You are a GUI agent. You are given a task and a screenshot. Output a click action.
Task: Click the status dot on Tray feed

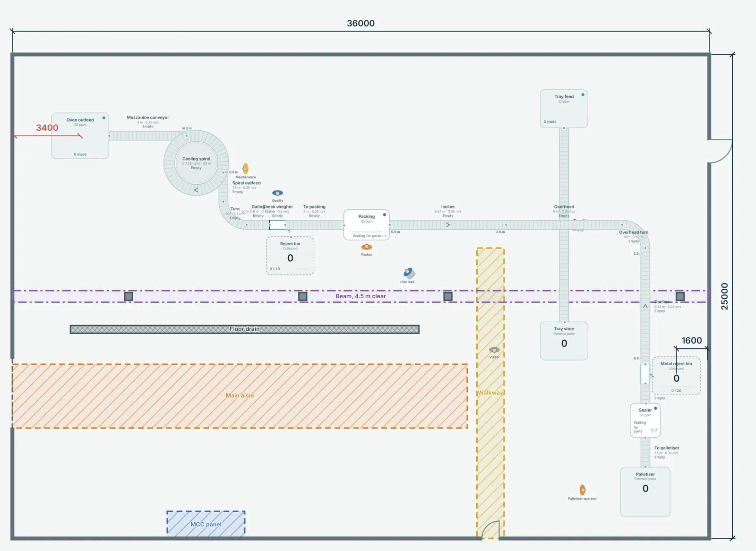(583, 95)
